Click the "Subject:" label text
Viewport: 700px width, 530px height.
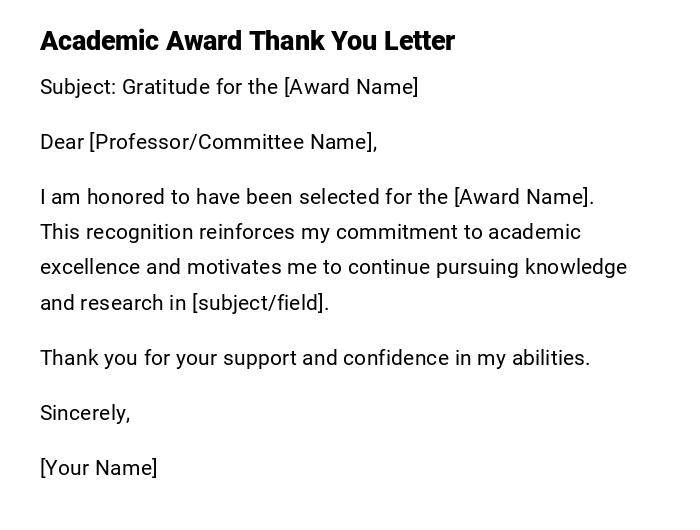[x=78, y=87]
